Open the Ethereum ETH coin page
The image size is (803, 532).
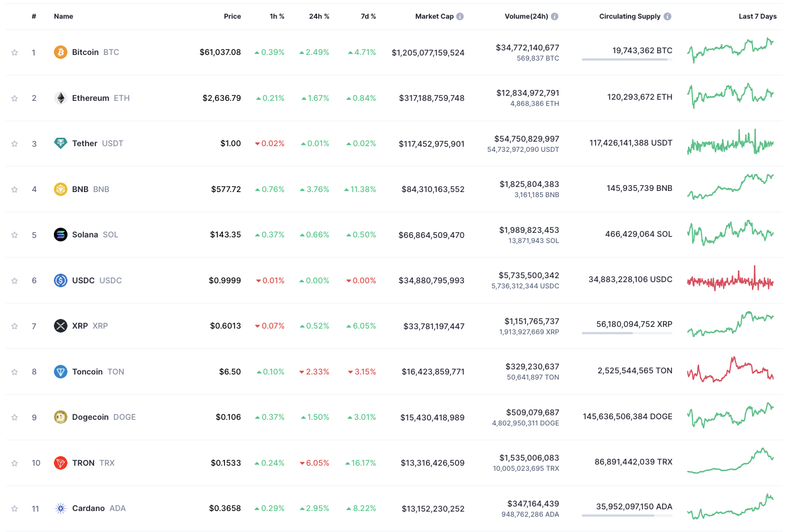(92, 98)
